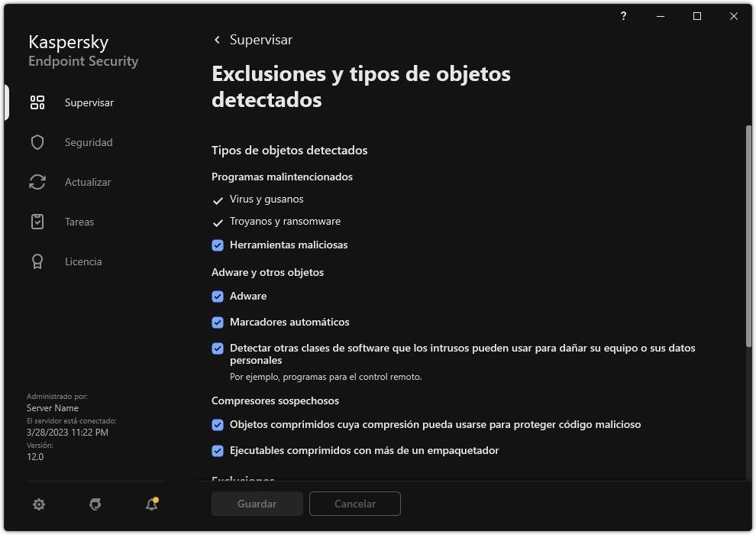Switch to the Tareas section
Viewport: 756px width, 535px height.
79,222
